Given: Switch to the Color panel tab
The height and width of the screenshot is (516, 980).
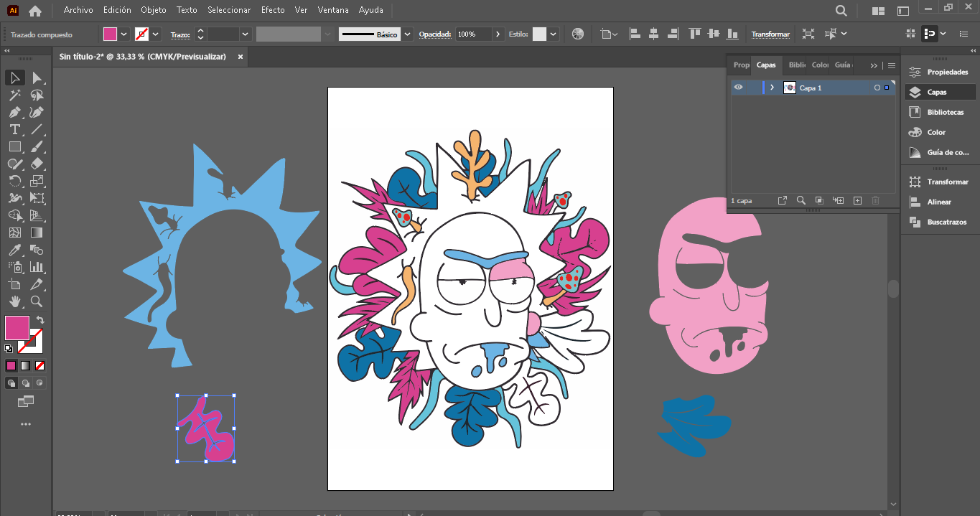Looking at the screenshot, I should click(x=819, y=65).
